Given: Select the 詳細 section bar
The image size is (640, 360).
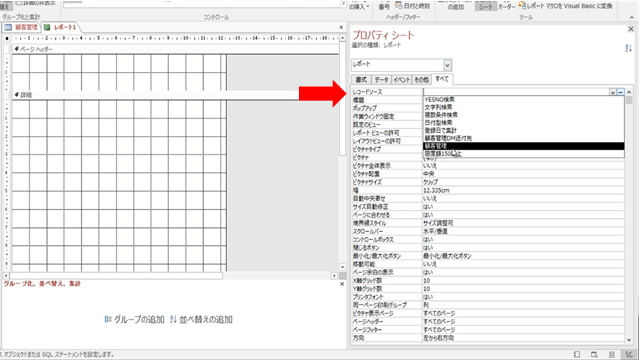Looking at the screenshot, I should pos(176,95).
